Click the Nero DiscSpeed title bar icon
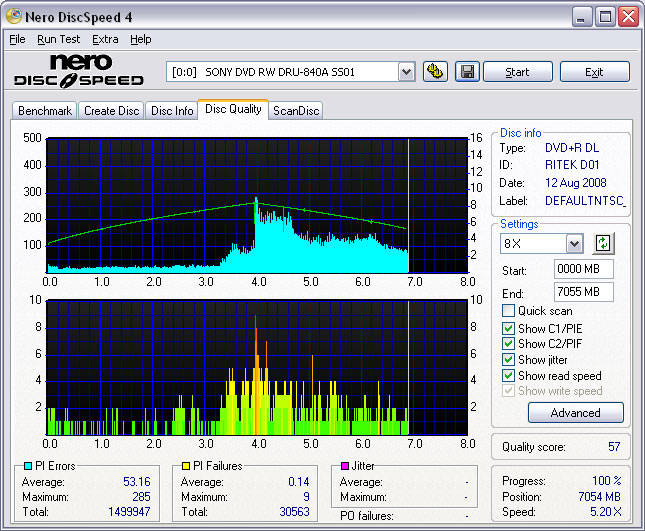The image size is (645, 531). point(14,16)
